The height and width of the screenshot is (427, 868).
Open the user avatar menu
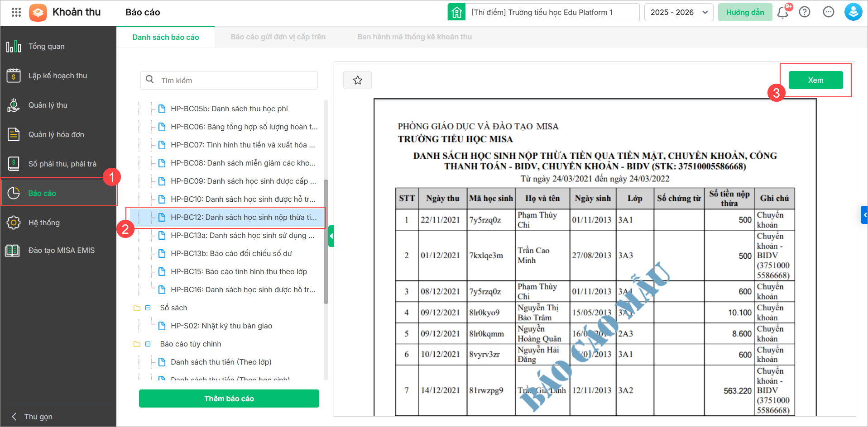853,12
